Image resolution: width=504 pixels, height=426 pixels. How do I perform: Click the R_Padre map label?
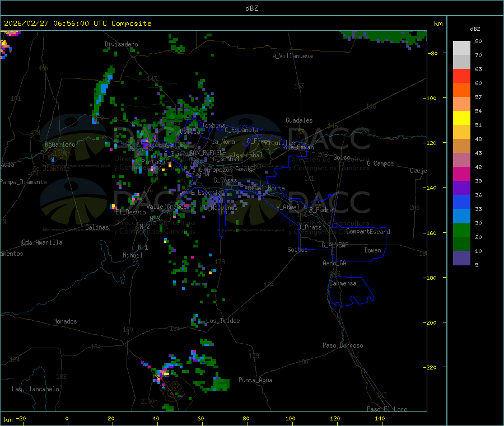click(321, 210)
